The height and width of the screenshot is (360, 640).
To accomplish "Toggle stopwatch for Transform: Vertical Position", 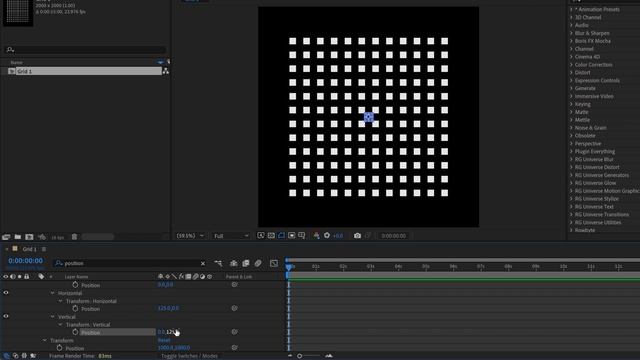I will (75, 332).
